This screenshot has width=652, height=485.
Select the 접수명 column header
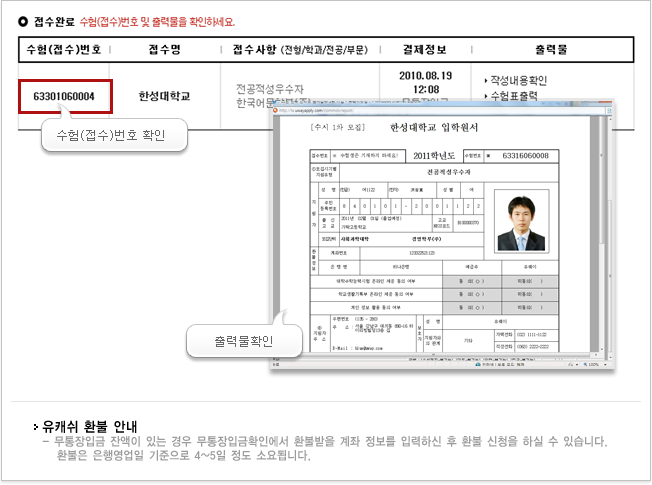point(165,49)
